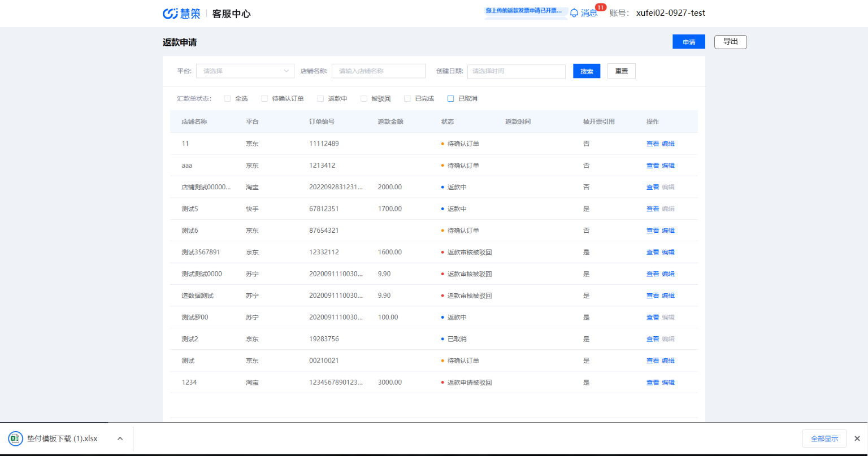868x456 pixels.
Task: View the row for shop aaa
Action: click(x=653, y=166)
